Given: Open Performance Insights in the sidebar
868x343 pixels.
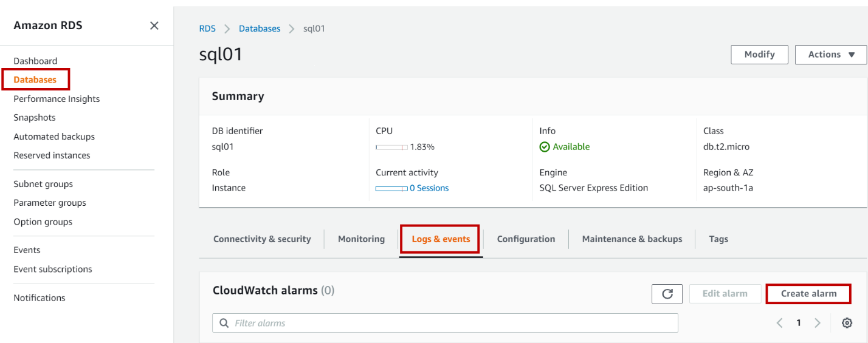Looking at the screenshot, I should [x=57, y=99].
